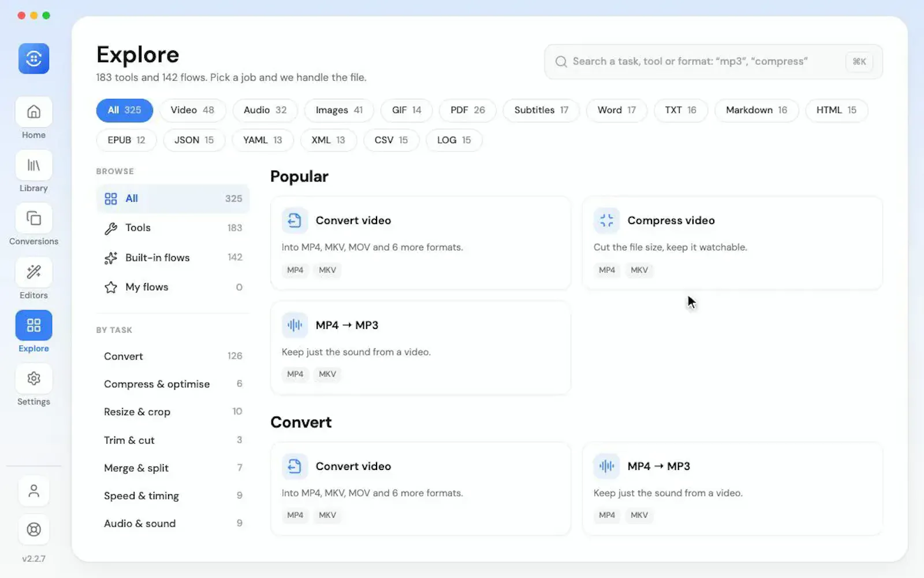Filter by the Images 41 chip
The width and height of the screenshot is (924, 578).
coord(339,110)
